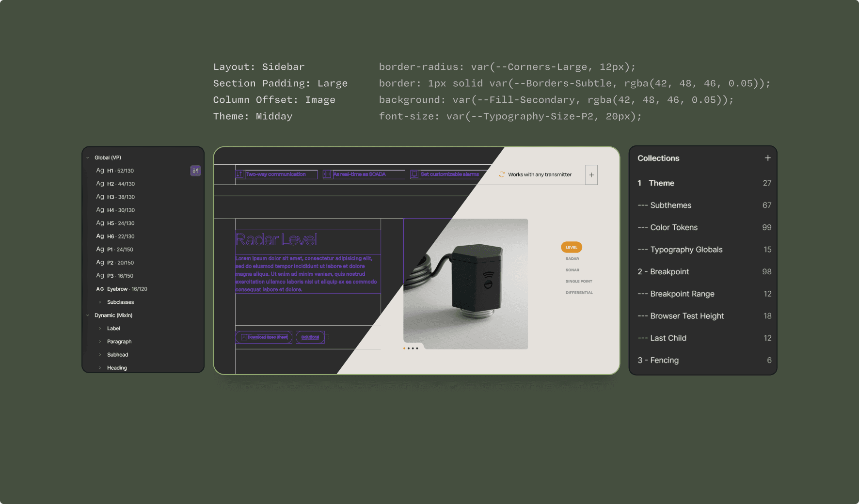Click the plus button after Works with any transmitter
The height and width of the screenshot is (504, 859).
tap(591, 175)
